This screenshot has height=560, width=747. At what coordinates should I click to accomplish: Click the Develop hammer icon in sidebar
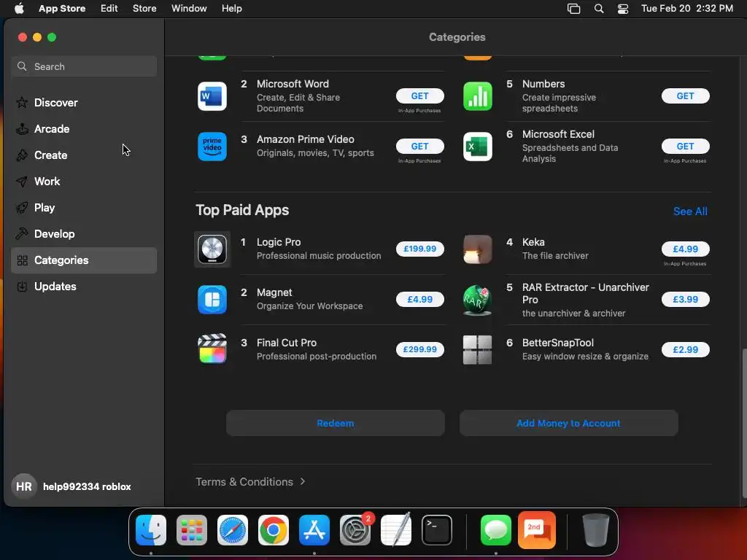(x=22, y=234)
